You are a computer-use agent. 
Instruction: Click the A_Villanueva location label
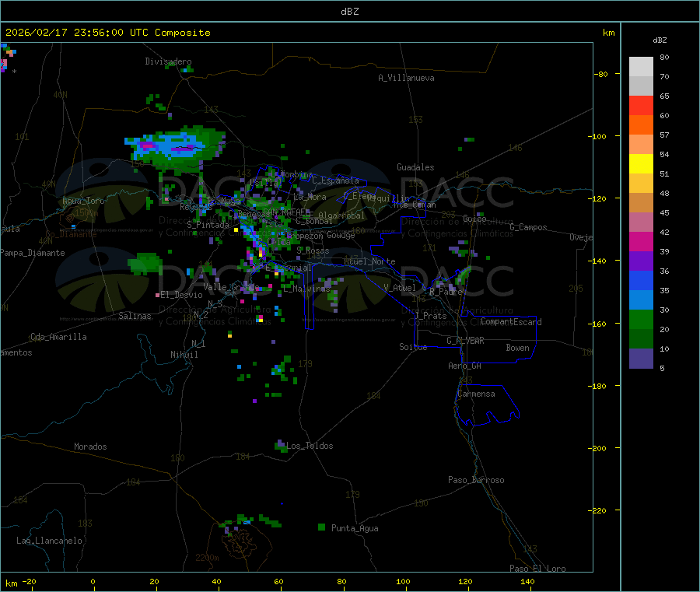pyautogui.click(x=406, y=78)
